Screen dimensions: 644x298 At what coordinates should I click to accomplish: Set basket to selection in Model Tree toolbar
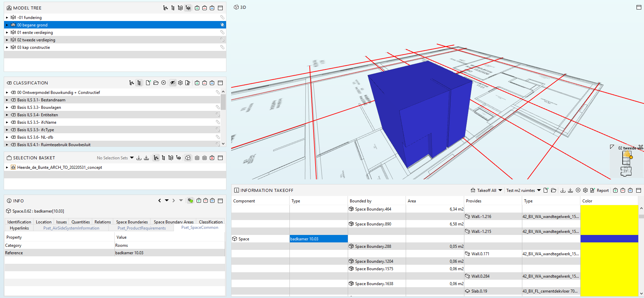[212, 8]
